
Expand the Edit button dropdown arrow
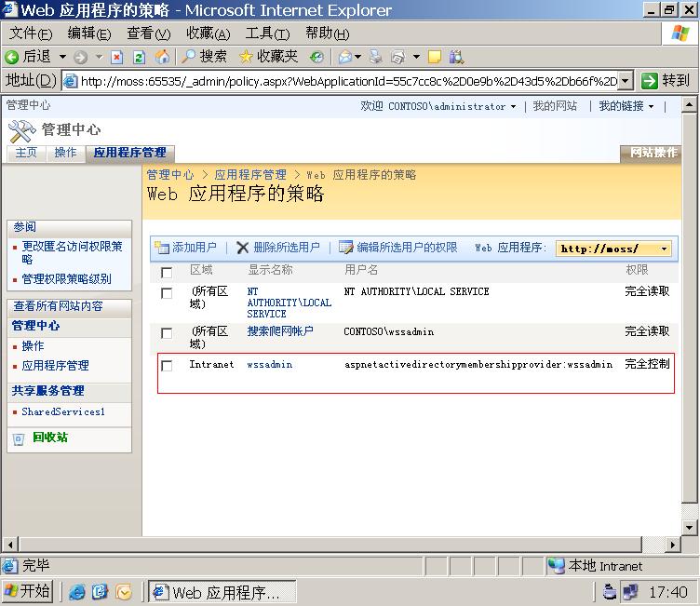pyautogui.click(x=416, y=57)
